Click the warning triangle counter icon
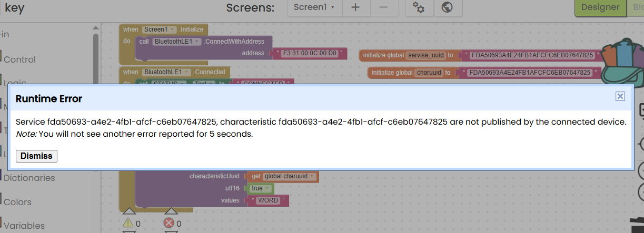Viewport: 644px width, 233px height. click(128, 224)
